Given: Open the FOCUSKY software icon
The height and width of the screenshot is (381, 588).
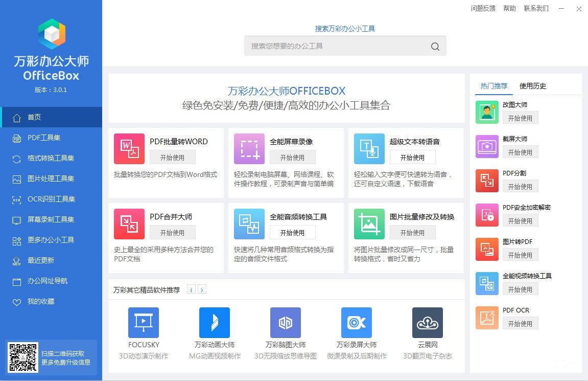Looking at the screenshot, I should (143, 323).
